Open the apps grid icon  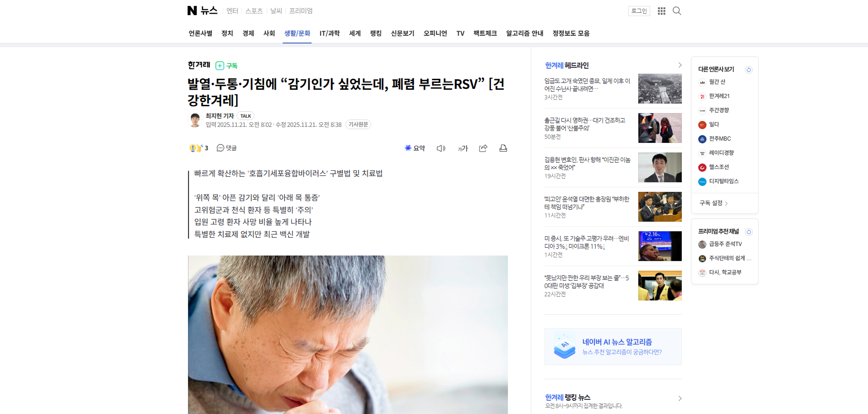point(662,11)
